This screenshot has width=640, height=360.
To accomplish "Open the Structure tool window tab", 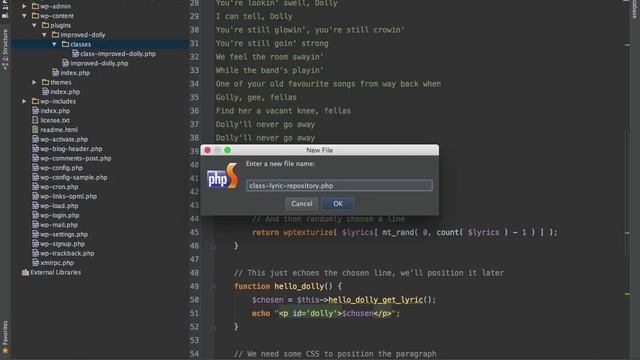I will pyautogui.click(x=5, y=49).
